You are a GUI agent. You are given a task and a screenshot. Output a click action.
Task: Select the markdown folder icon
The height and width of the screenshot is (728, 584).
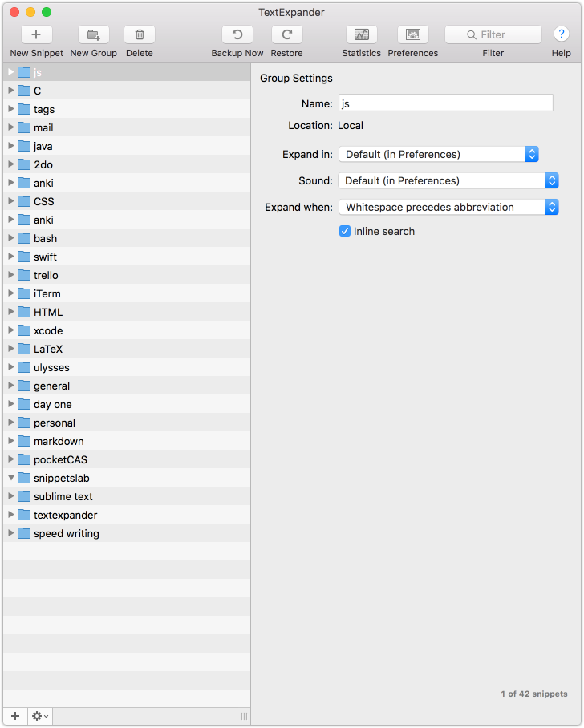[x=24, y=441]
